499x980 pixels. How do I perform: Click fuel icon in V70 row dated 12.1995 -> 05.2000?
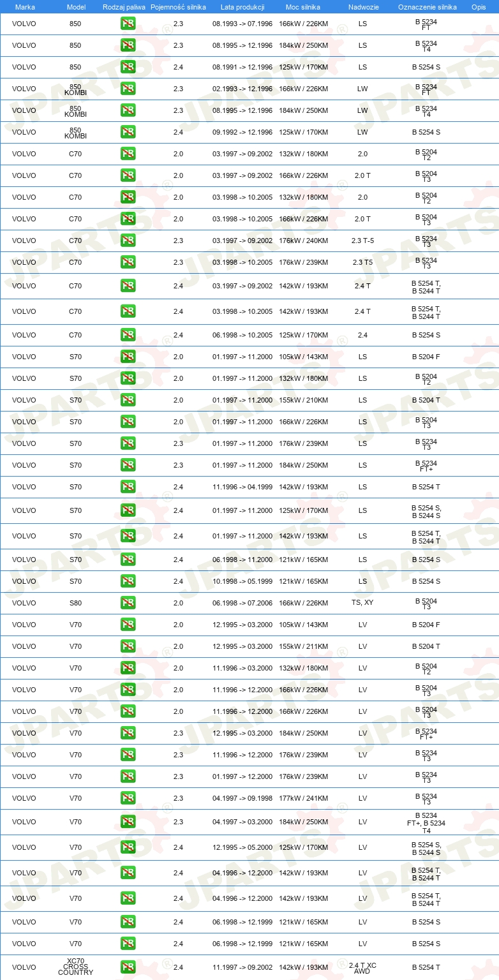point(128,848)
